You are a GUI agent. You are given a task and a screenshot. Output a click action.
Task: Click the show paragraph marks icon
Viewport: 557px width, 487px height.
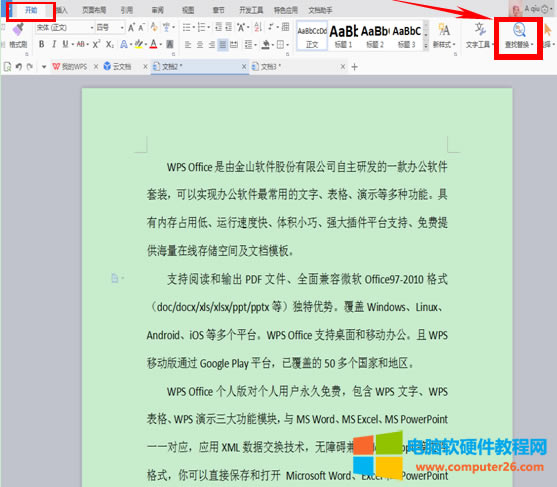(271, 27)
